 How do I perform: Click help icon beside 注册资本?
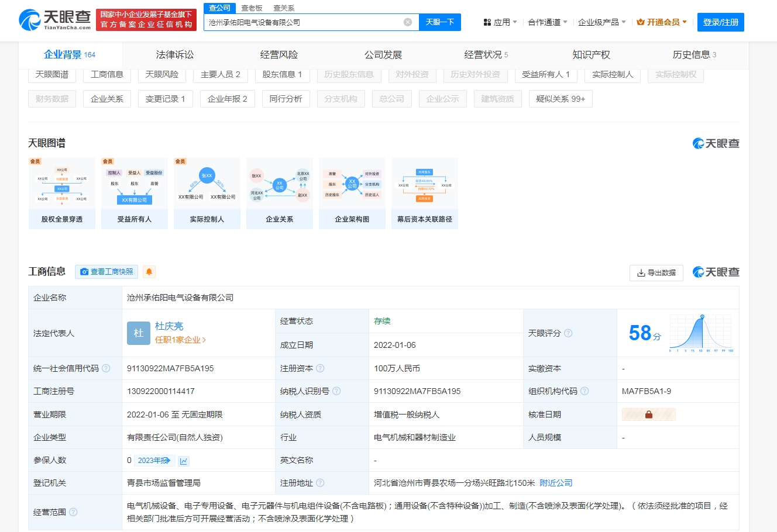320,368
